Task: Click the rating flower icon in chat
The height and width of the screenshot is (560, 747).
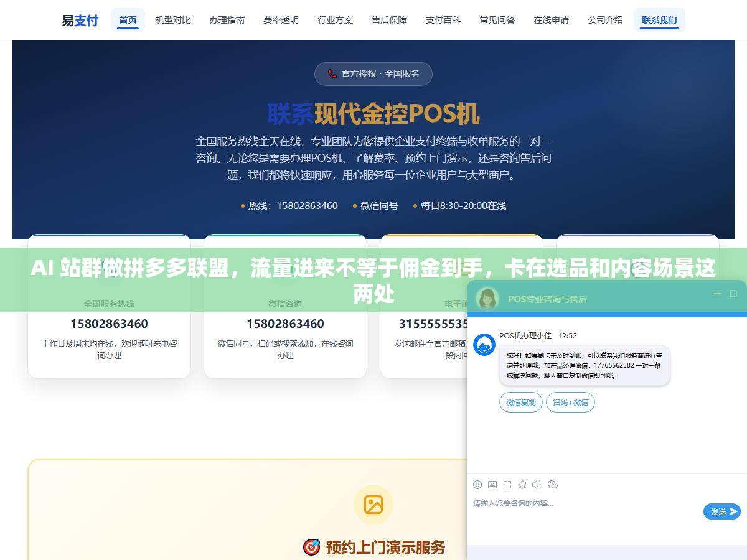Action: [522, 485]
